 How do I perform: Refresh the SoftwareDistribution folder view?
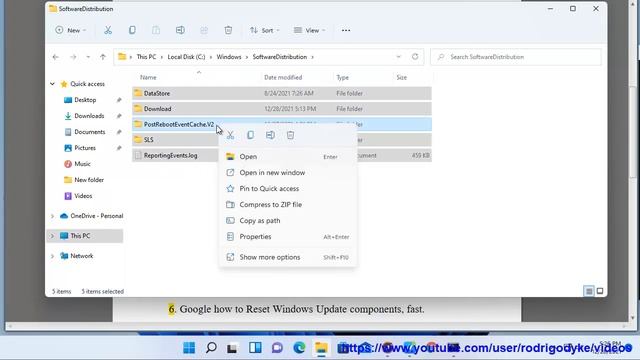click(415, 57)
